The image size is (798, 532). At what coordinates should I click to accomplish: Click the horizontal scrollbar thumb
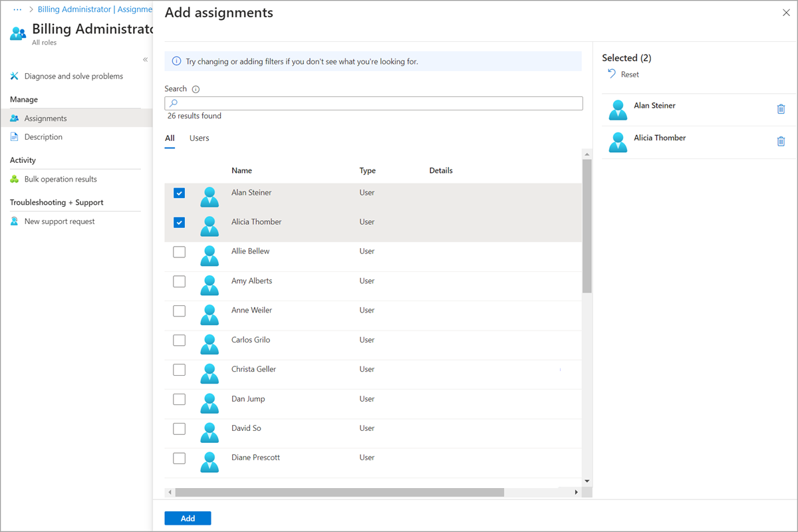(339, 492)
